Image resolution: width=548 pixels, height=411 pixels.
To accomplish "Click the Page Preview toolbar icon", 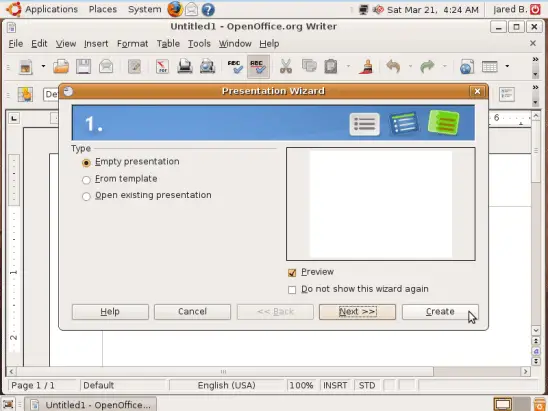I will click(207, 66).
